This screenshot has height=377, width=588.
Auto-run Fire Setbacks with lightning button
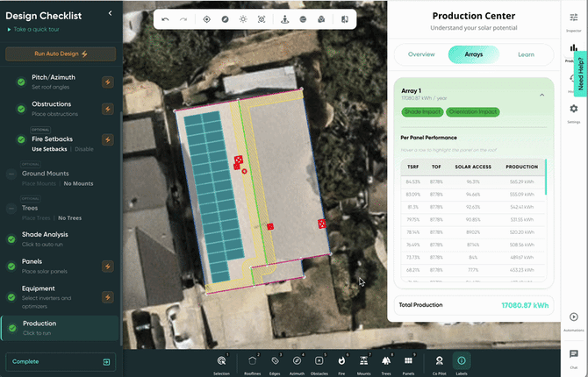click(x=108, y=139)
